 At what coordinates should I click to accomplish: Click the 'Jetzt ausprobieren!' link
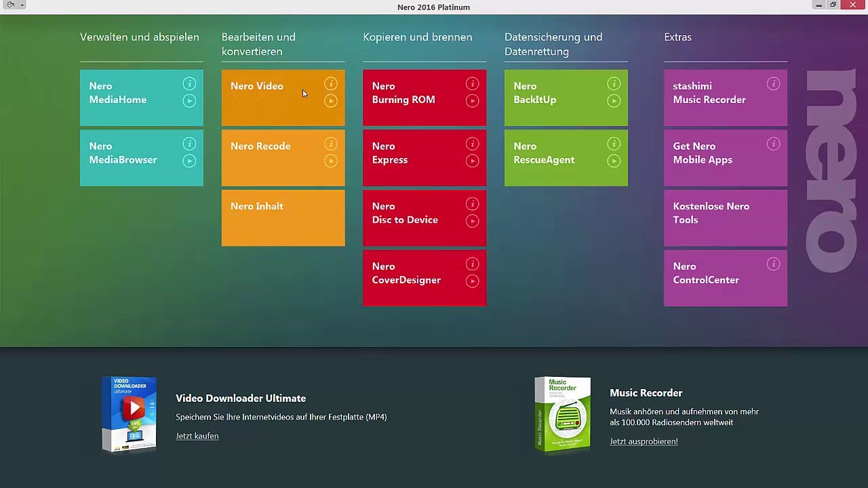[x=644, y=441]
